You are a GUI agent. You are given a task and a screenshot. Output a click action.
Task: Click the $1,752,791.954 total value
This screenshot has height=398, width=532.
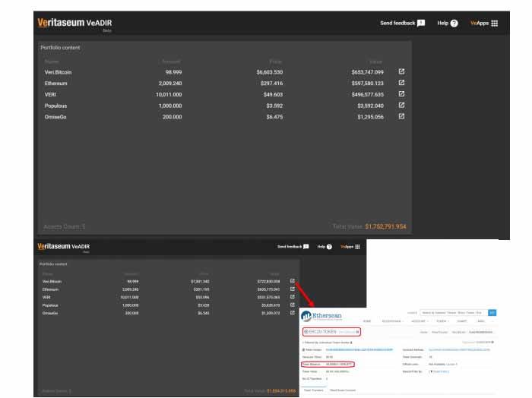[386, 226]
